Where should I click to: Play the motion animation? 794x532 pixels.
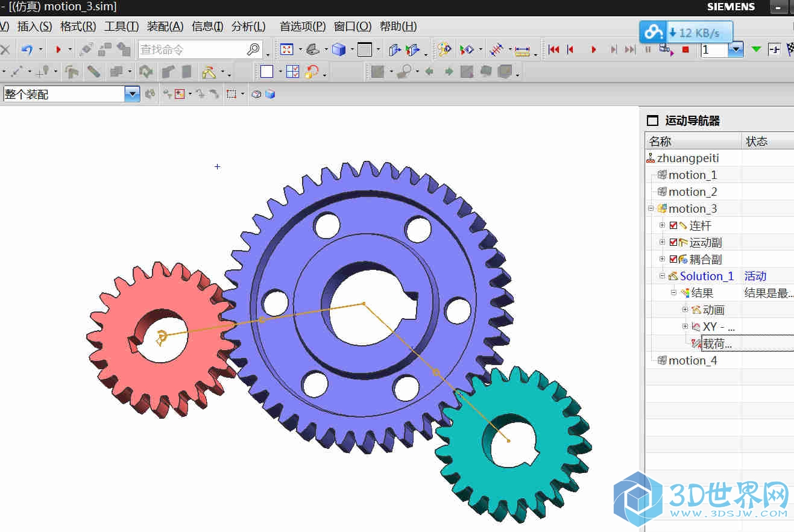pyautogui.click(x=594, y=49)
